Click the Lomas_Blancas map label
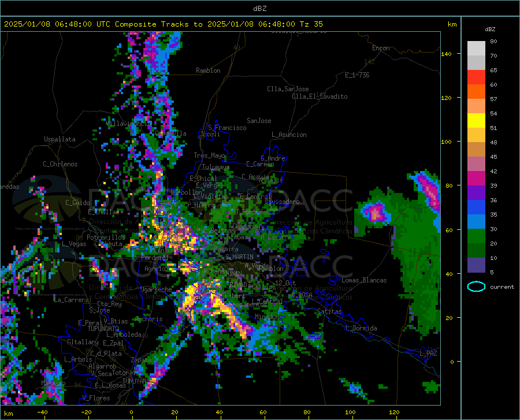This screenshot has height=420, width=520. click(364, 280)
